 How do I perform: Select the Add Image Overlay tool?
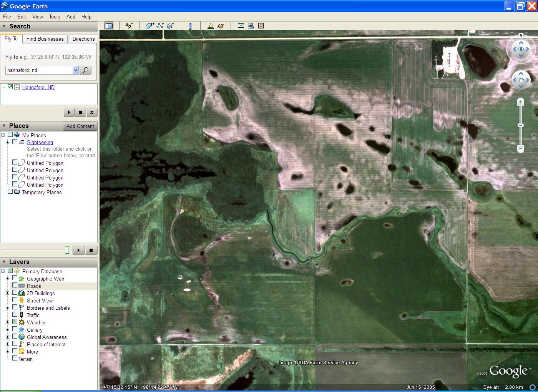(x=170, y=26)
